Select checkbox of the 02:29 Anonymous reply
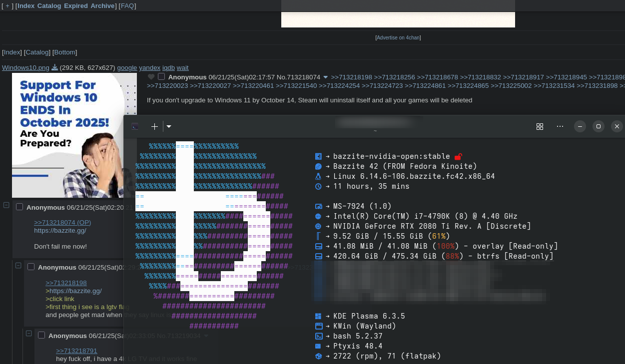The image size is (625, 364). click(31, 267)
